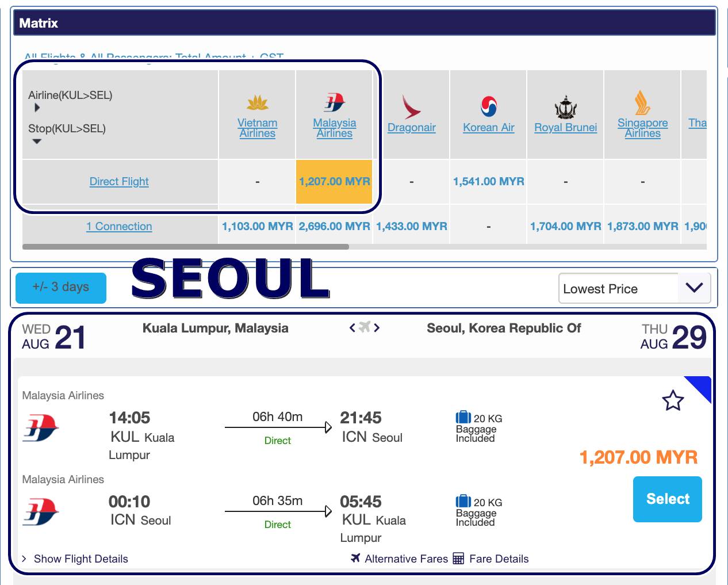Select the highlighted 1,207.00 MYR direct fare
Screen dimensions: 728x585
(334, 182)
